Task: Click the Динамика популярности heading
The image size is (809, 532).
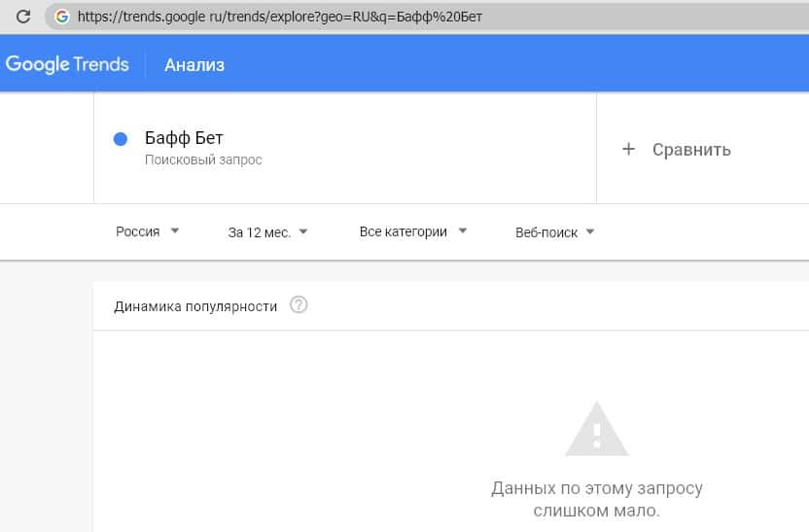Action: click(195, 306)
